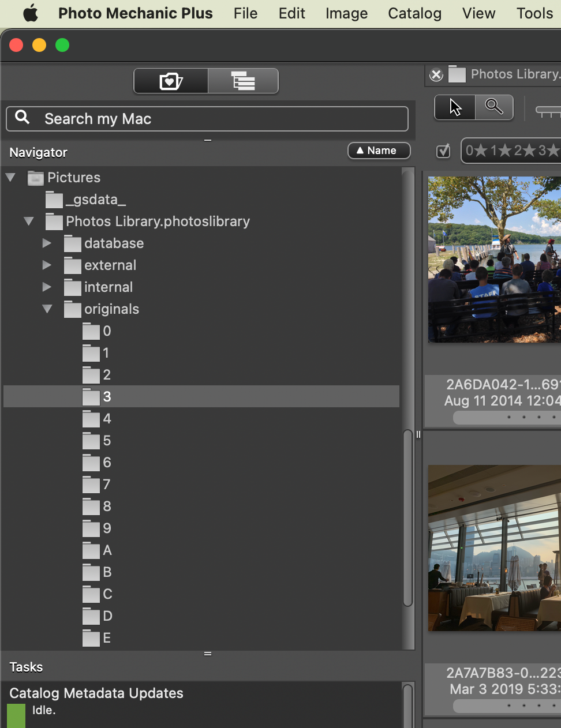Viewport: 561px width, 728px height.
Task: Filter by 0 star rating
Action: click(x=477, y=151)
